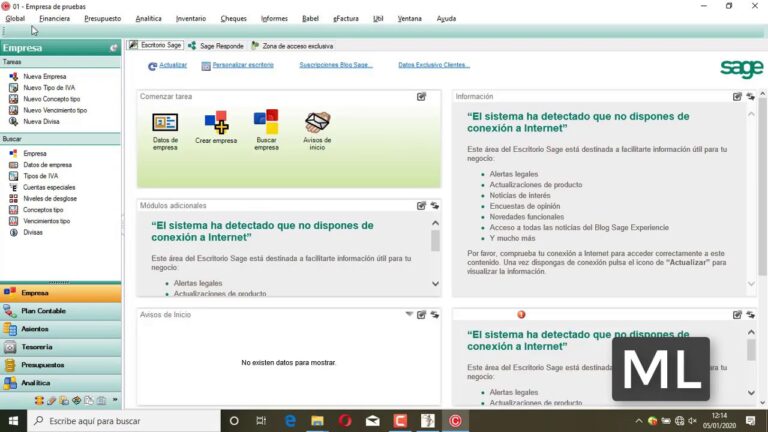Viewport: 768px width, 432px height.
Task: Switch to Zona de acceso exclusiva tab
Action: point(292,46)
